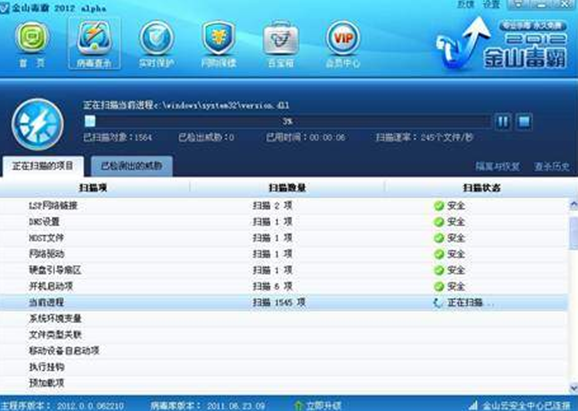Screen dimensions: 578x411
Task: Click the spinning scan icon beside 正在扫描
Action: coord(438,303)
